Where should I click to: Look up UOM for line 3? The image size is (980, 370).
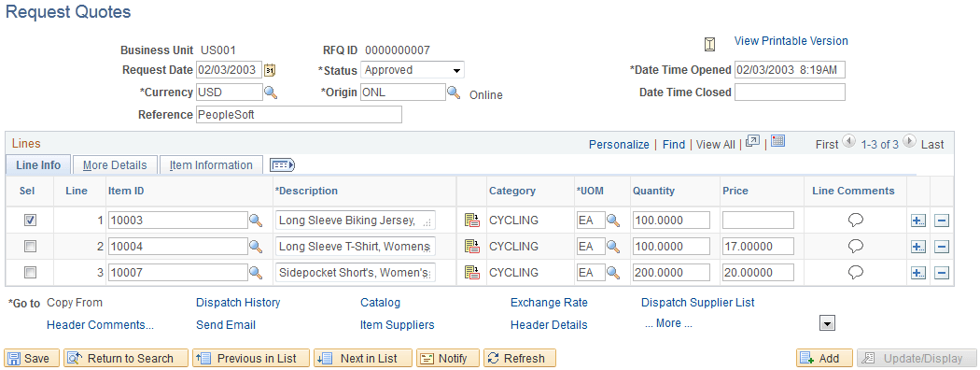(613, 273)
